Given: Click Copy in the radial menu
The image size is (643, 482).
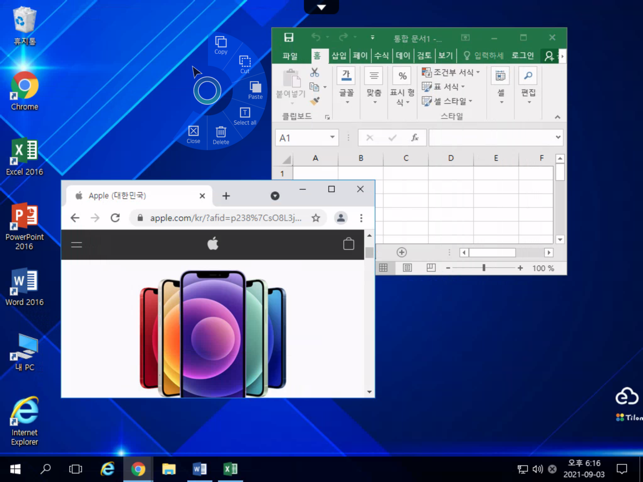Looking at the screenshot, I should (x=221, y=45).
